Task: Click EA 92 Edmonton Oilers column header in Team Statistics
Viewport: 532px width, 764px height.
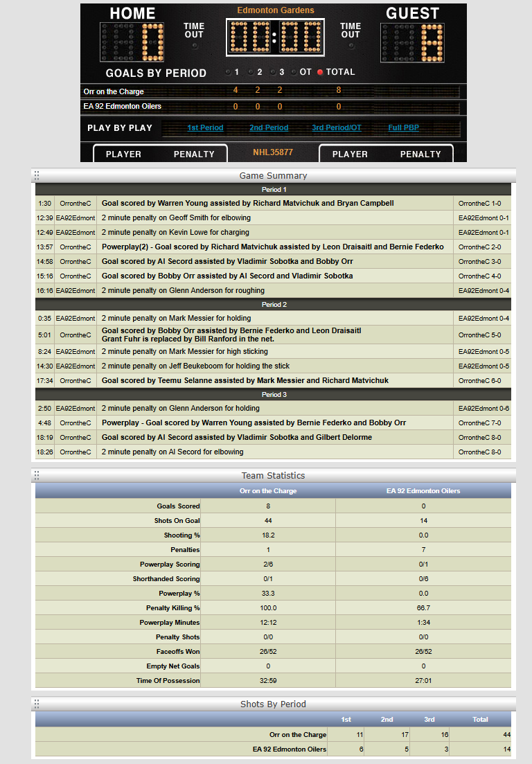Action: [x=423, y=490]
